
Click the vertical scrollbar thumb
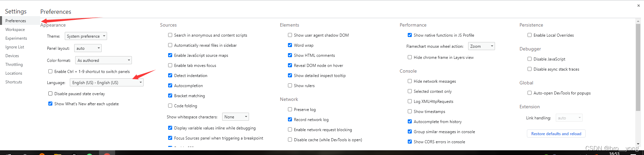[638, 67]
